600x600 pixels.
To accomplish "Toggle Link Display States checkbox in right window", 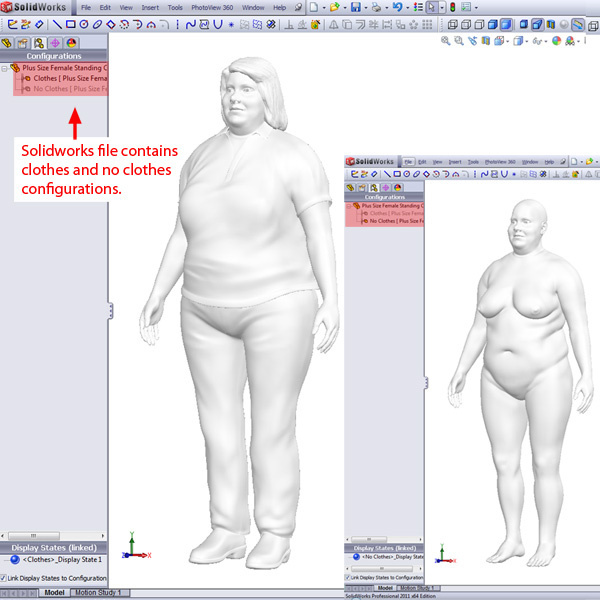I will coord(349,577).
